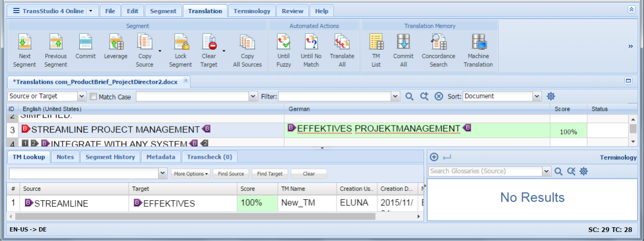Open Terminology settings gear

[x=584, y=171]
